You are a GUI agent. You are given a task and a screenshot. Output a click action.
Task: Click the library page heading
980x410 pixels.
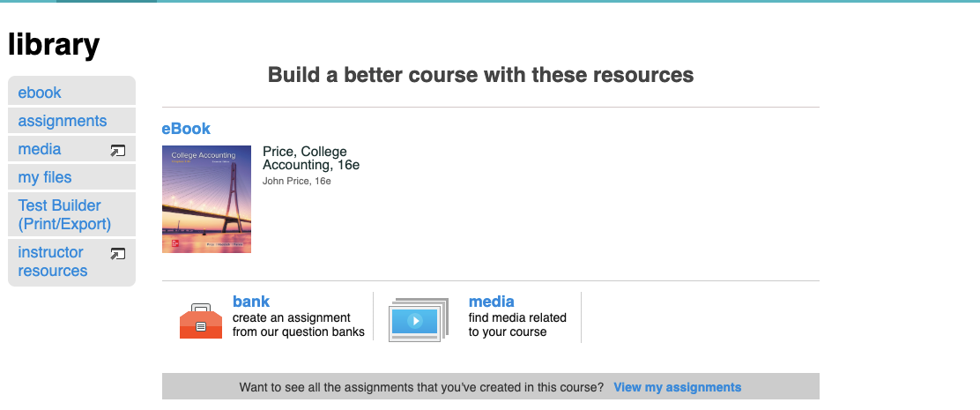(x=54, y=44)
